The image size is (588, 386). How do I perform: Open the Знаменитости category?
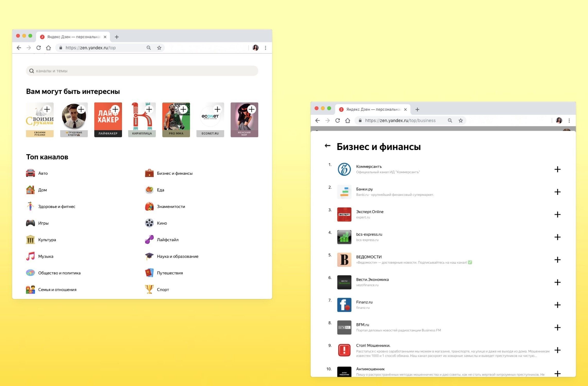click(x=165, y=206)
